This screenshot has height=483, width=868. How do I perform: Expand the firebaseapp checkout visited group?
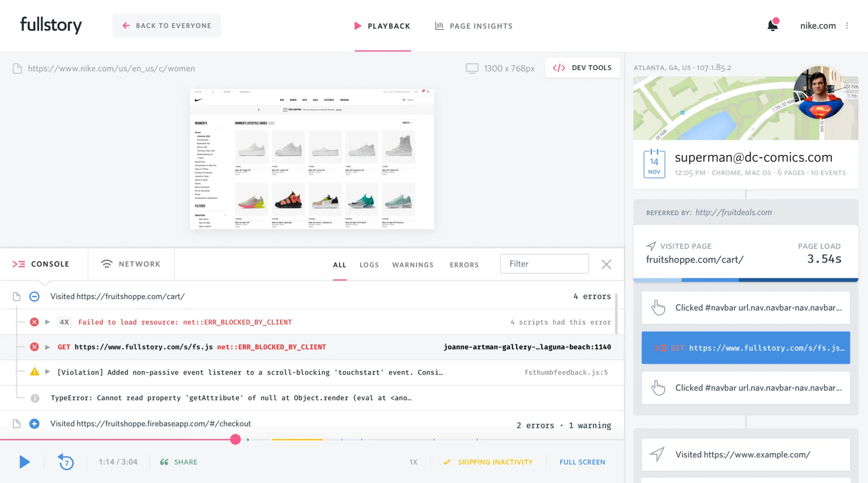[34, 424]
